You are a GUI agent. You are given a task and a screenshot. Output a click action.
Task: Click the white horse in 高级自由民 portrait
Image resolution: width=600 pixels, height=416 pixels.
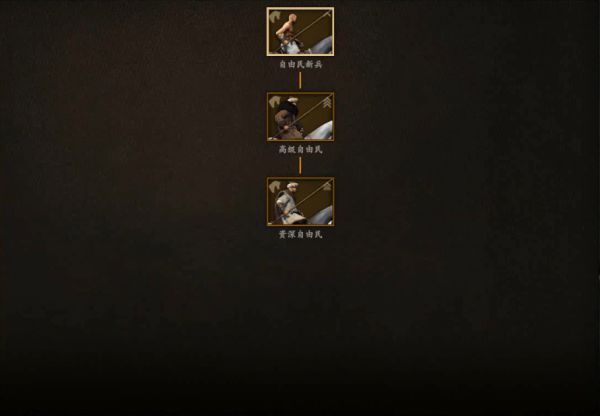320,131
